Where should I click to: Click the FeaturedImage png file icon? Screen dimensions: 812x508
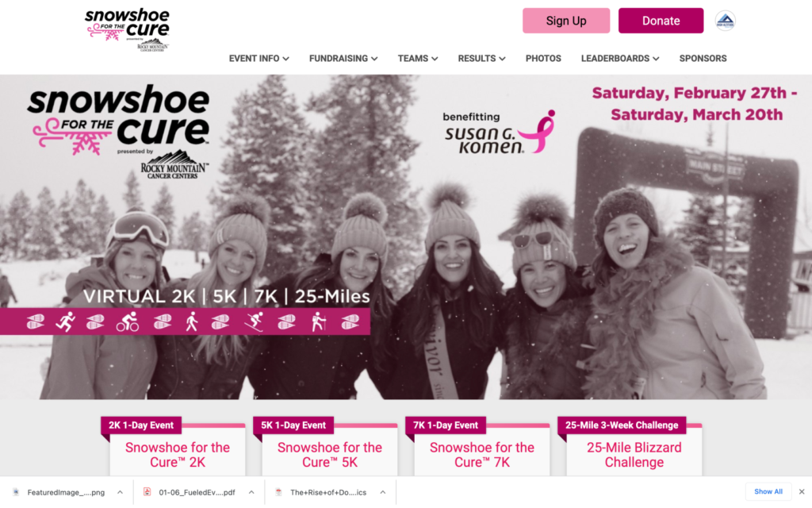(x=16, y=492)
